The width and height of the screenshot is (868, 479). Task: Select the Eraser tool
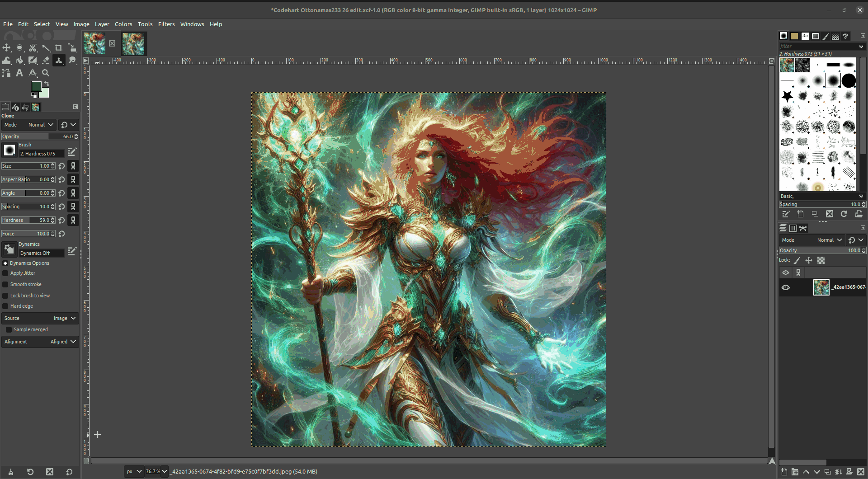46,60
